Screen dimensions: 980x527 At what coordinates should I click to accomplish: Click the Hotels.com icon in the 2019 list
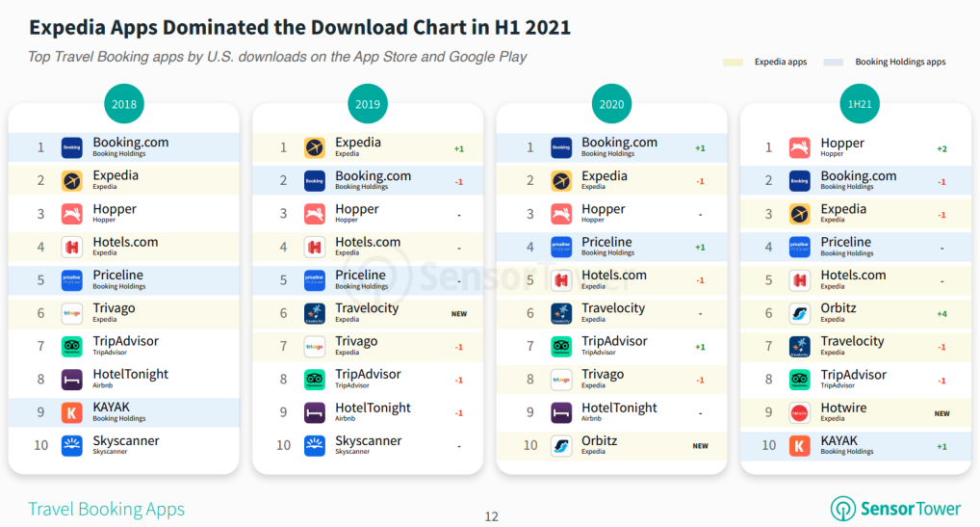(x=315, y=247)
